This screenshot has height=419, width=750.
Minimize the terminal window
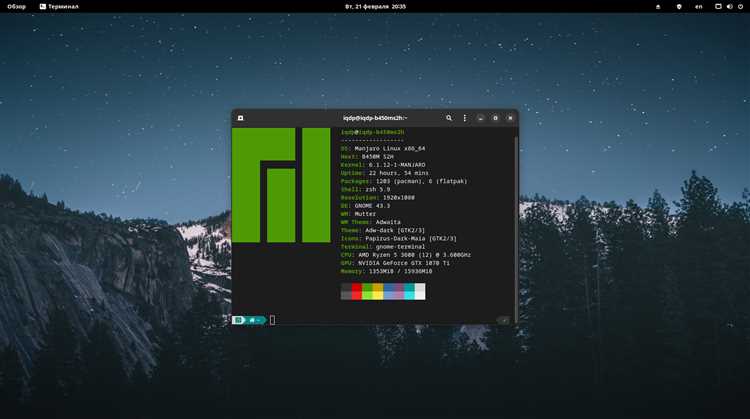click(x=480, y=118)
